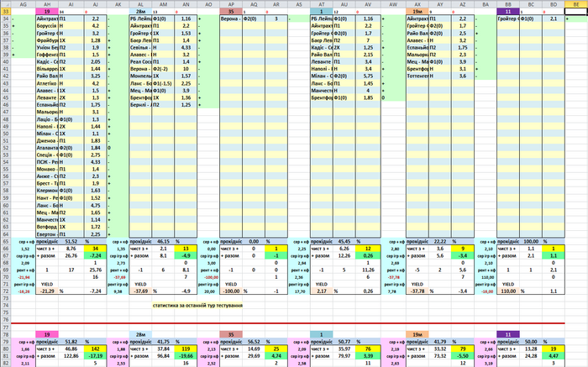Select the "Монако" cell

47,169
